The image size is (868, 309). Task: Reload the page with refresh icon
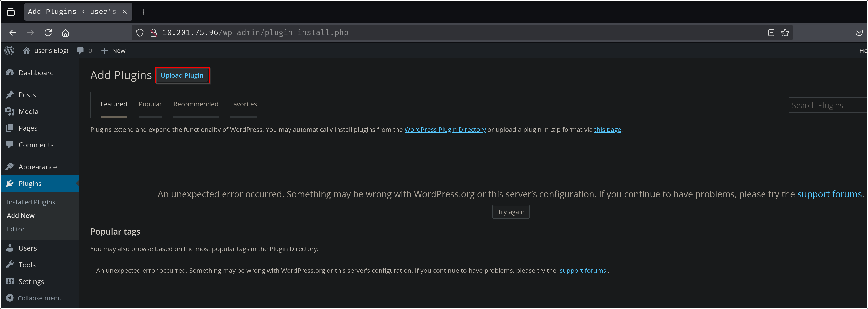point(48,33)
